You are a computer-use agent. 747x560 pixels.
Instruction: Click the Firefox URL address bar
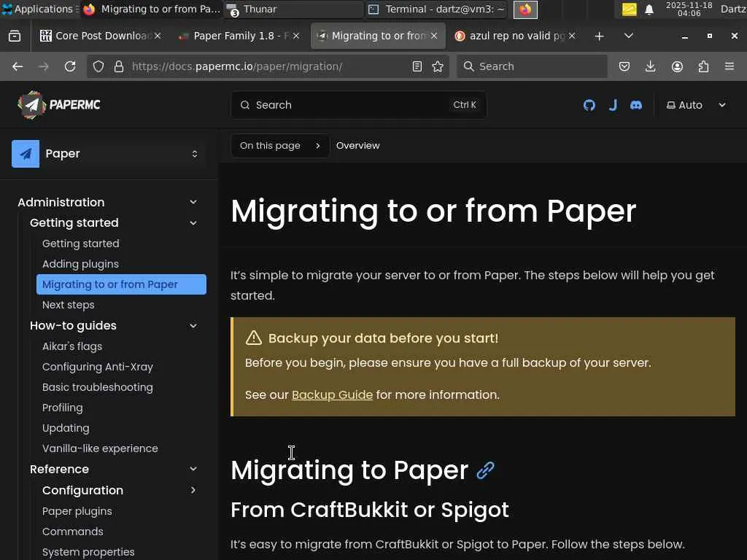267,66
